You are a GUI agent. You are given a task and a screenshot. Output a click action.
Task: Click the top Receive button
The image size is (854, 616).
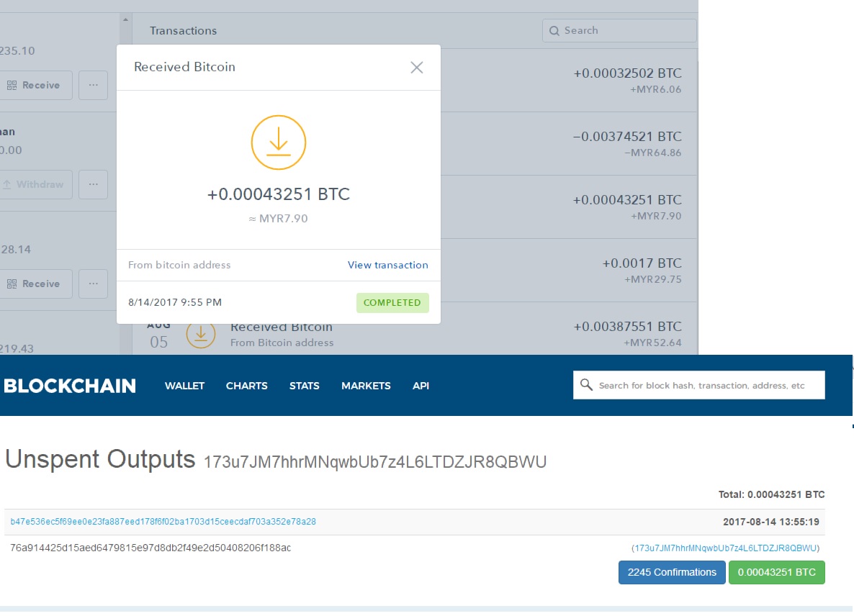pos(33,85)
